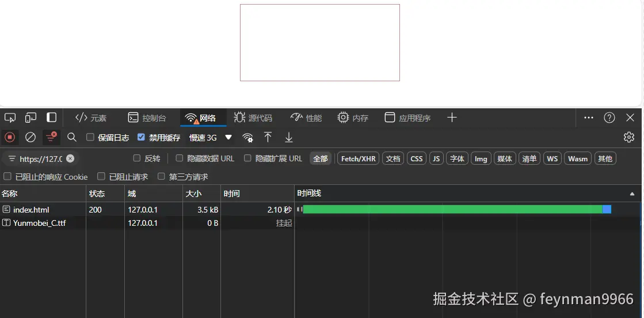Open network search magnifier

point(72,137)
